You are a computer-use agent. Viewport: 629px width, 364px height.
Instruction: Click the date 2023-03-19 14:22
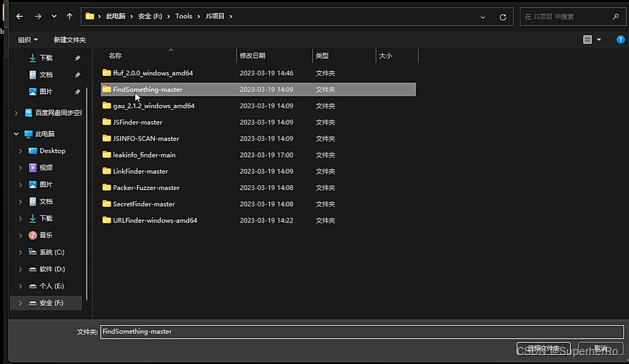click(x=266, y=220)
